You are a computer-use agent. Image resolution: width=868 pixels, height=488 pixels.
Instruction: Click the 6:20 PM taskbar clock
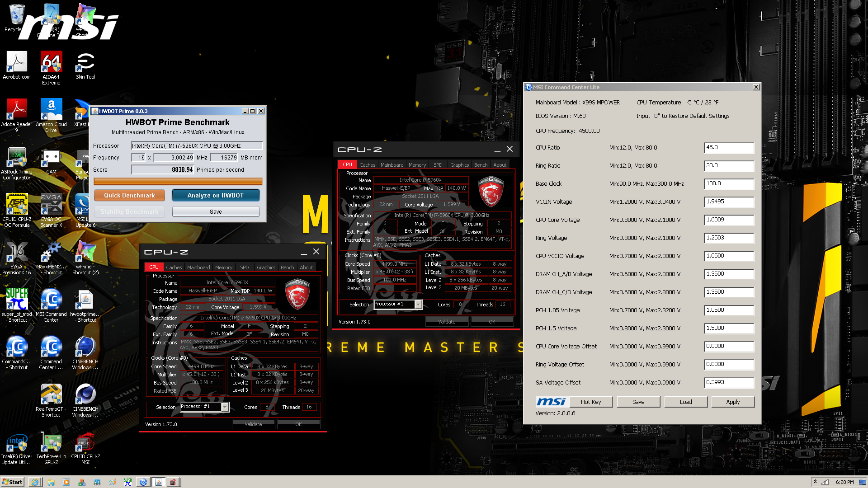[x=844, y=482]
